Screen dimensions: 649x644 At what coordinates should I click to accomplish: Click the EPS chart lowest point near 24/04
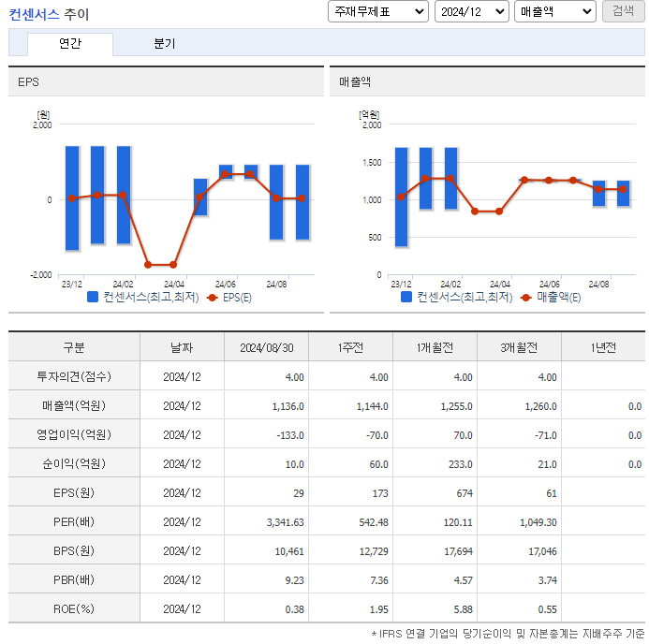coord(173,265)
